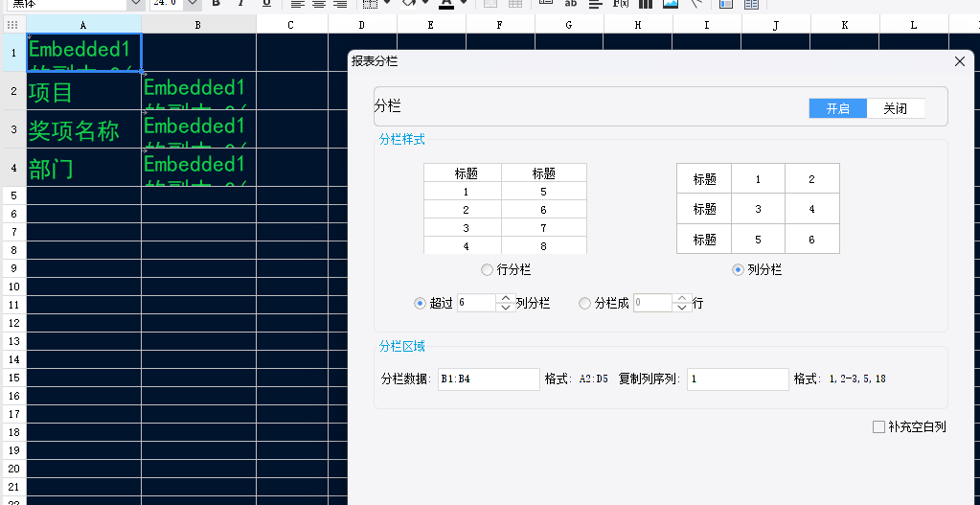Click the 超过 number field showing 6
The width and height of the screenshot is (980, 505).
[476, 303]
